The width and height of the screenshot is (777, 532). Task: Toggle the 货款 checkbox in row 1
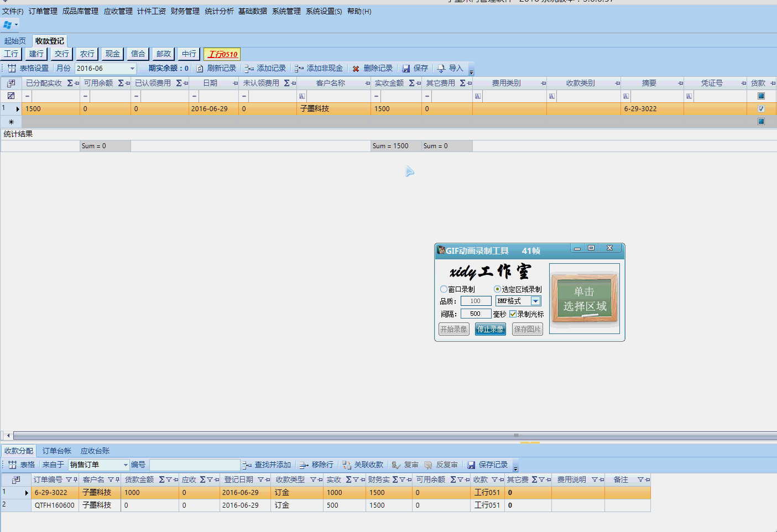pos(761,109)
